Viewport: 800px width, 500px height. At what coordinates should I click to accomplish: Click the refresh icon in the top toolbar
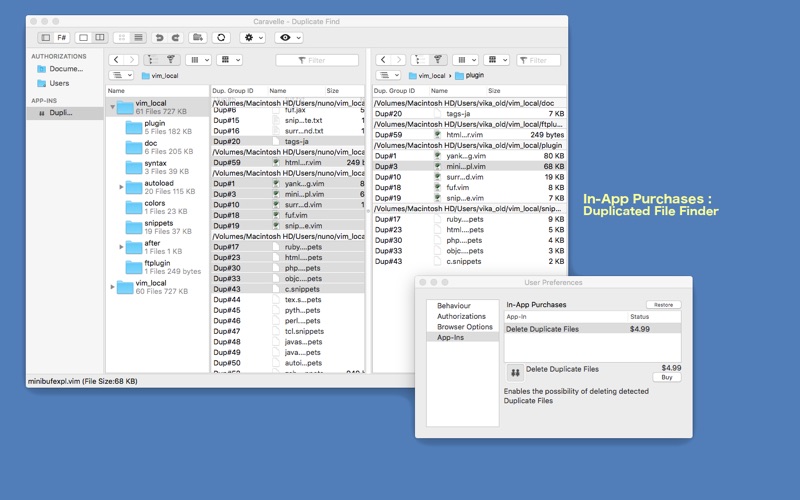click(222, 38)
